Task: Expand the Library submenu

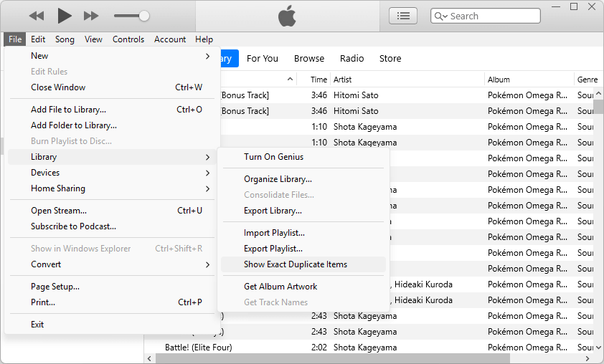Action: pos(112,157)
